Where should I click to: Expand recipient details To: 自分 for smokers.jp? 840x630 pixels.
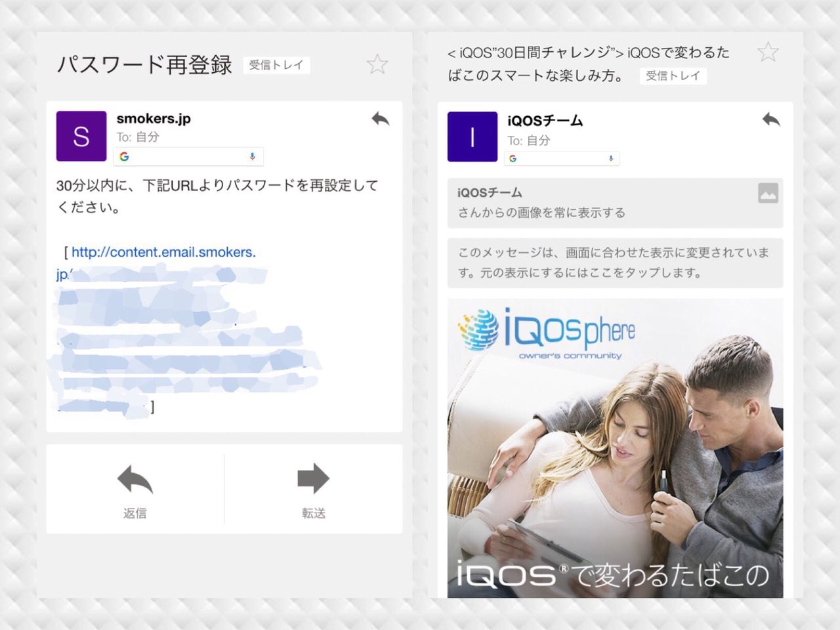click(x=138, y=137)
